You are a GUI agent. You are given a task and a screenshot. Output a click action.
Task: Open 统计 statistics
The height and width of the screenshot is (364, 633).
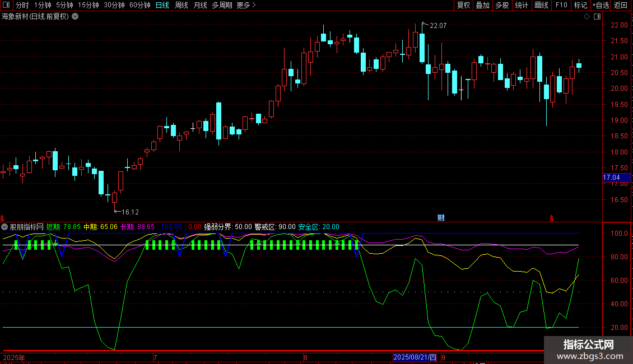tap(521, 5)
